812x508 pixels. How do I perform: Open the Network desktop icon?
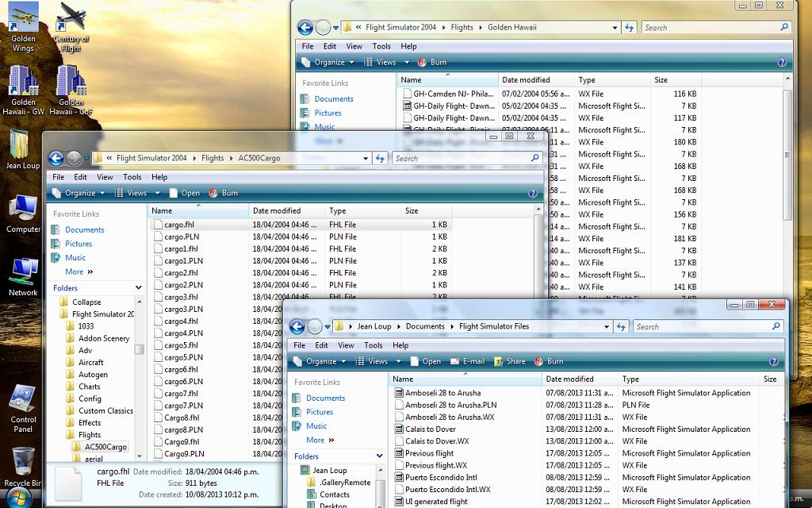(23, 277)
